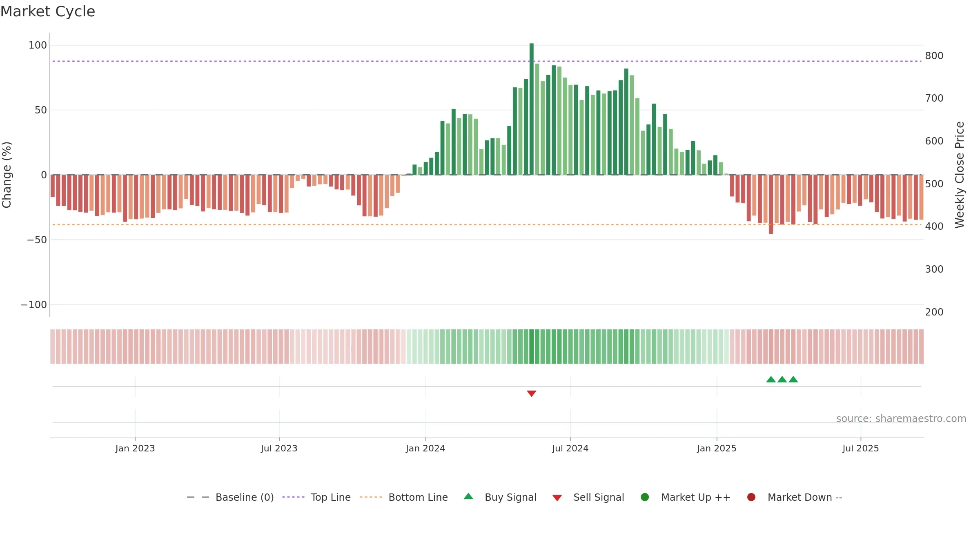Select the first green buy signal marker
The width and height of the screenshot is (980, 551).
[771, 380]
